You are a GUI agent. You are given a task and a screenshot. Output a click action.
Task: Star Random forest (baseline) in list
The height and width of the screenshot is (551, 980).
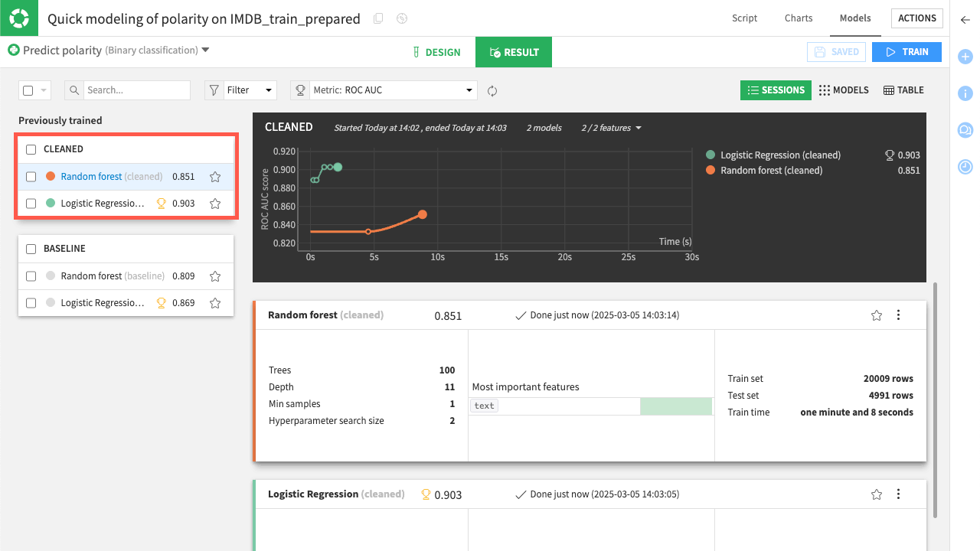point(215,276)
